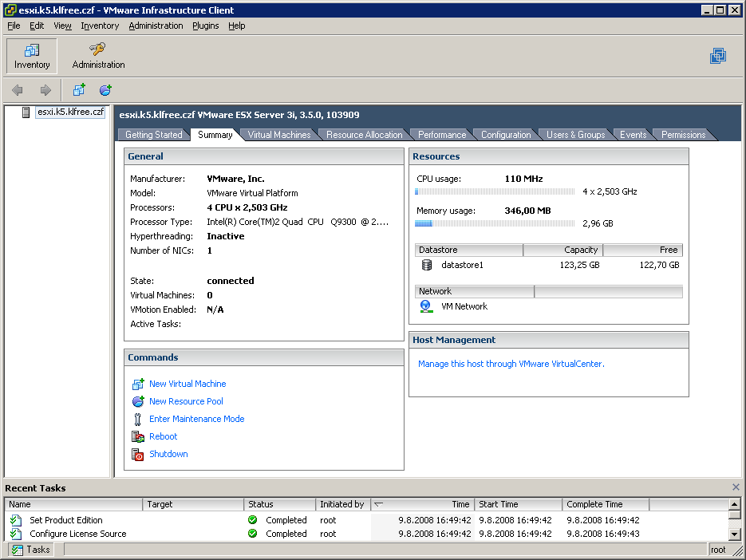Click the New Resource Pool toolbar icon
The width and height of the screenshot is (746, 560).
[x=105, y=89]
